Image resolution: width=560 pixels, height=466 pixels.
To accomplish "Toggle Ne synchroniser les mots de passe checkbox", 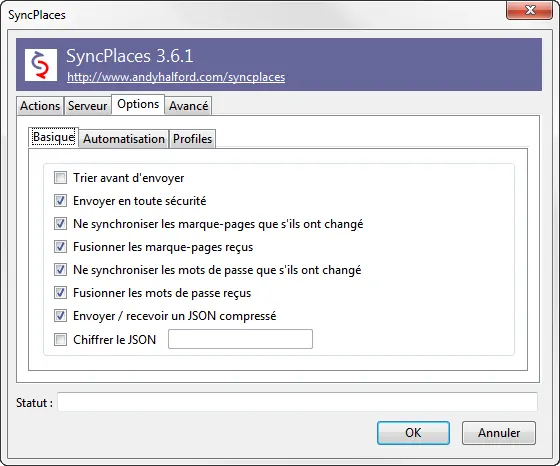I will point(60,270).
